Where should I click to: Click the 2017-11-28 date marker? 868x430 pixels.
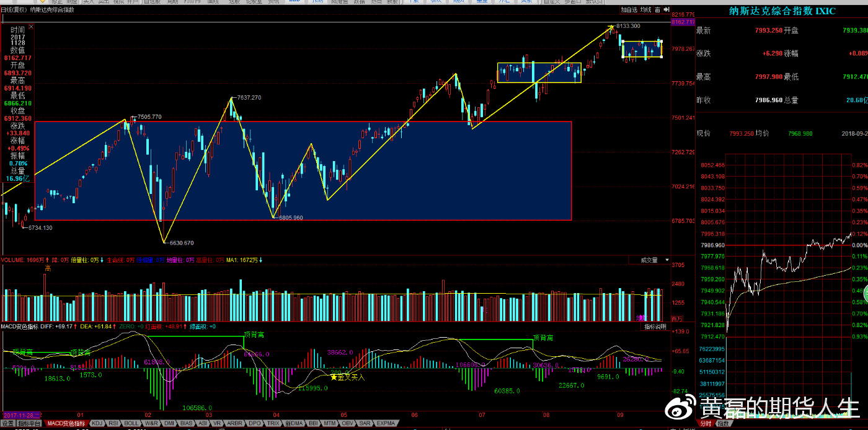[x=22, y=415]
